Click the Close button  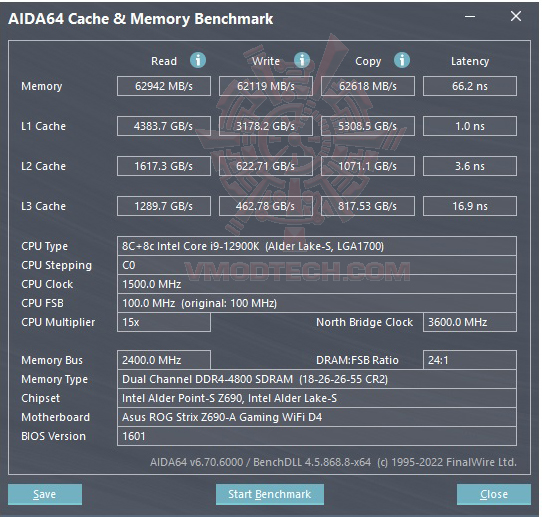pyautogui.click(x=494, y=494)
